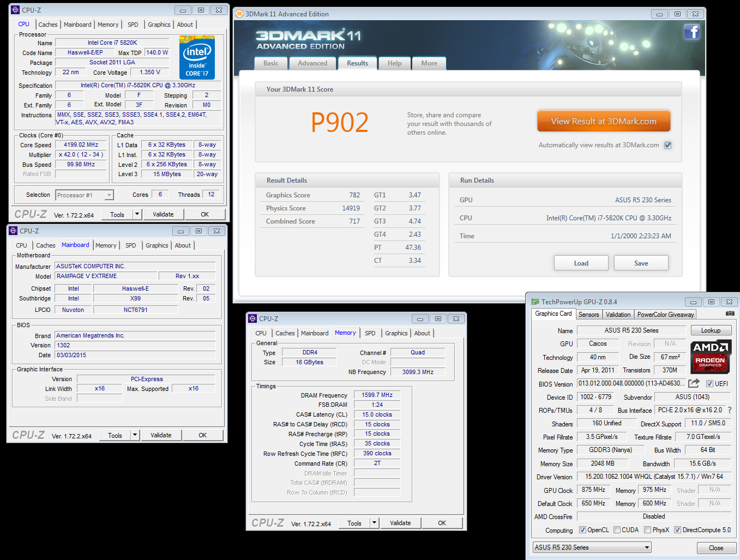The height and width of the screenshot is (560, 740).
Task: Click the Intel Core i7 logo in CPU-Z
Action: (197, 58)
